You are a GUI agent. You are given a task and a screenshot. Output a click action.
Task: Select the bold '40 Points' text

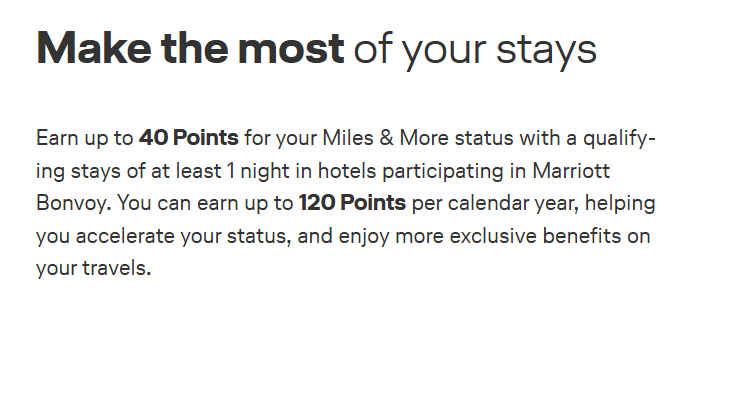point(189,138)
